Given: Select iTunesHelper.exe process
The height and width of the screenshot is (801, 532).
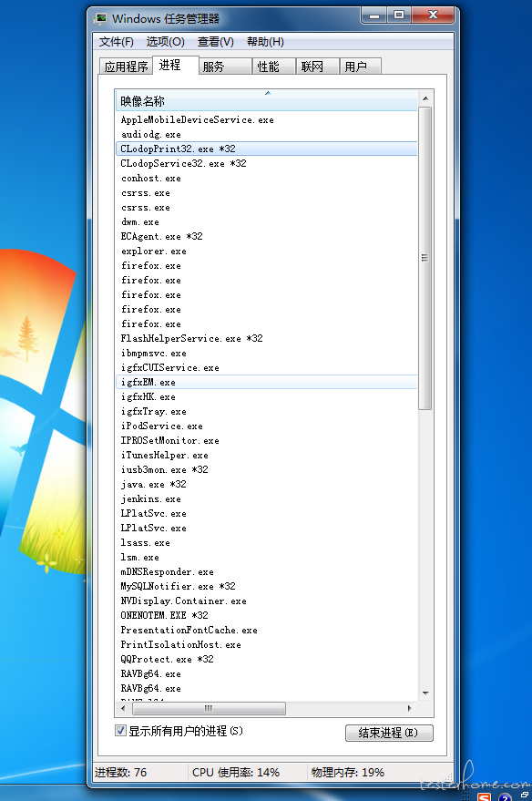Looking at the screenshot, I should pyautogui.click(x=266, y=455).
